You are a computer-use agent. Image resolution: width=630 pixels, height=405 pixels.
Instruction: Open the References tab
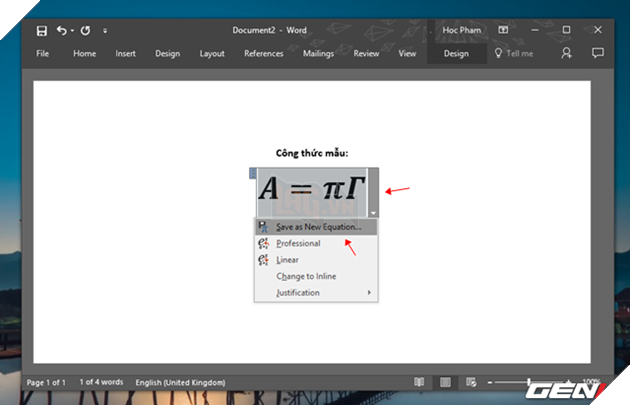click(264, 53)
